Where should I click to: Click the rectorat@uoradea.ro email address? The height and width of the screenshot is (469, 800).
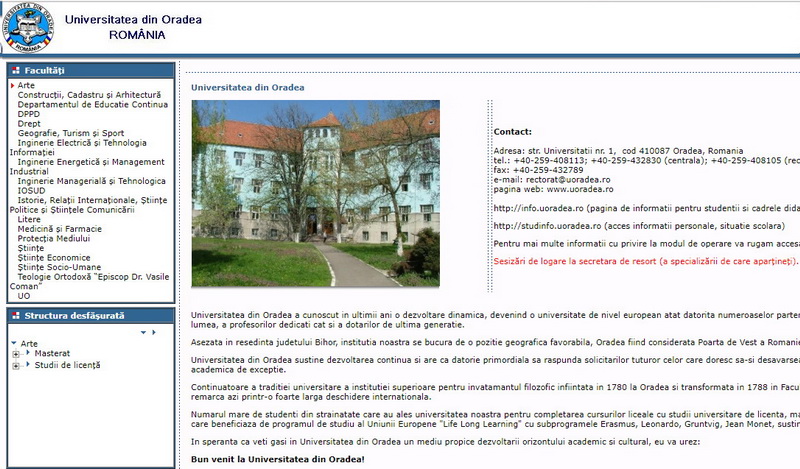tap(568, 180)
